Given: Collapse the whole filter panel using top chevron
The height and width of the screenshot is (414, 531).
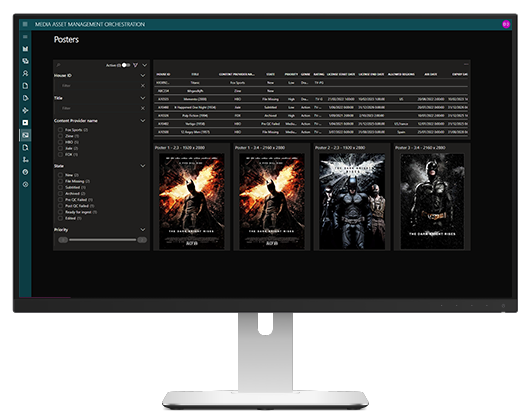Looking at the screenshot, I should pos(145,65).
